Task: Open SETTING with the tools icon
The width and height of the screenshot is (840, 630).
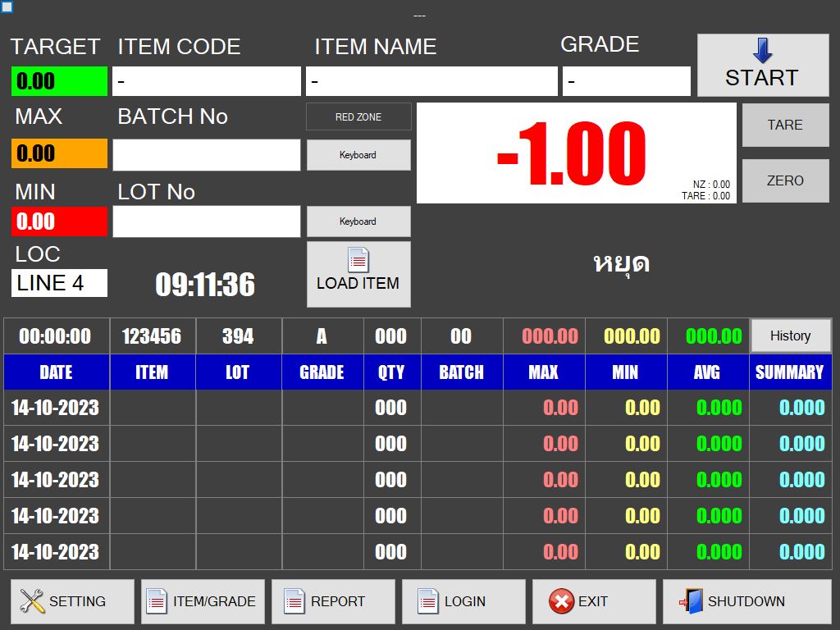Action: click(x=72, y=601)
